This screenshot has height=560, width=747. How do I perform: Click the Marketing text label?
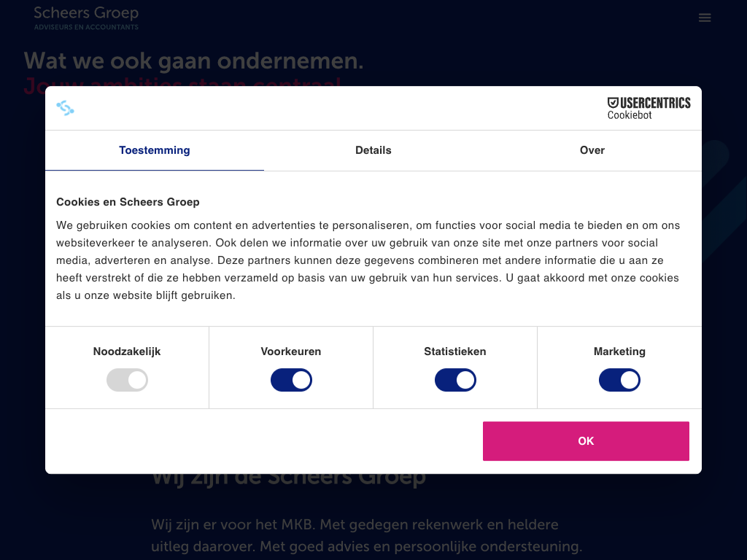tap(619, 351)
